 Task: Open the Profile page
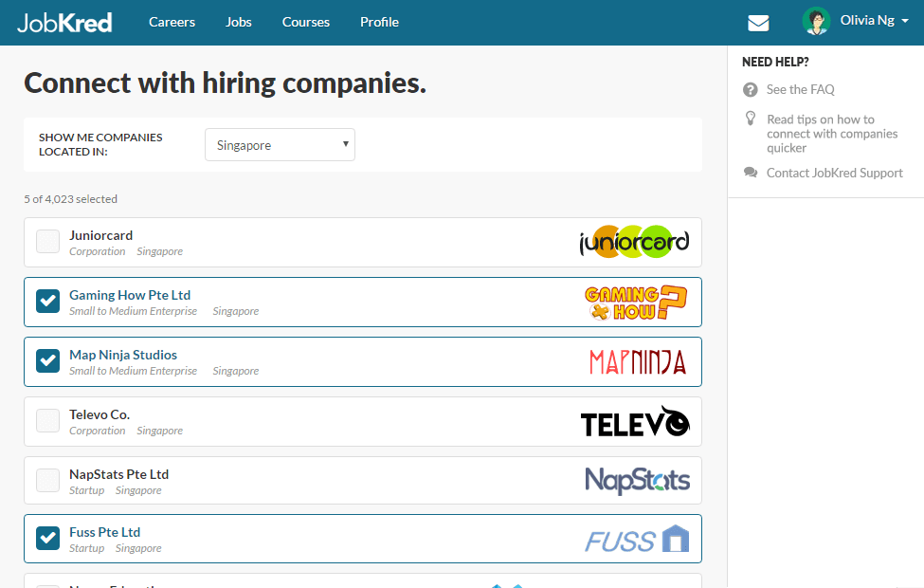click(x=379, y=23)
